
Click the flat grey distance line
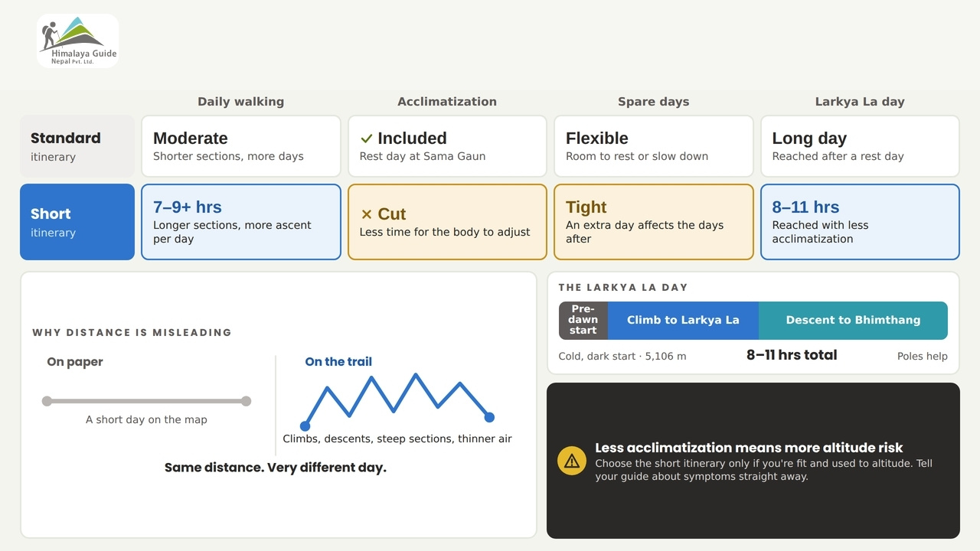click(146, 401)
